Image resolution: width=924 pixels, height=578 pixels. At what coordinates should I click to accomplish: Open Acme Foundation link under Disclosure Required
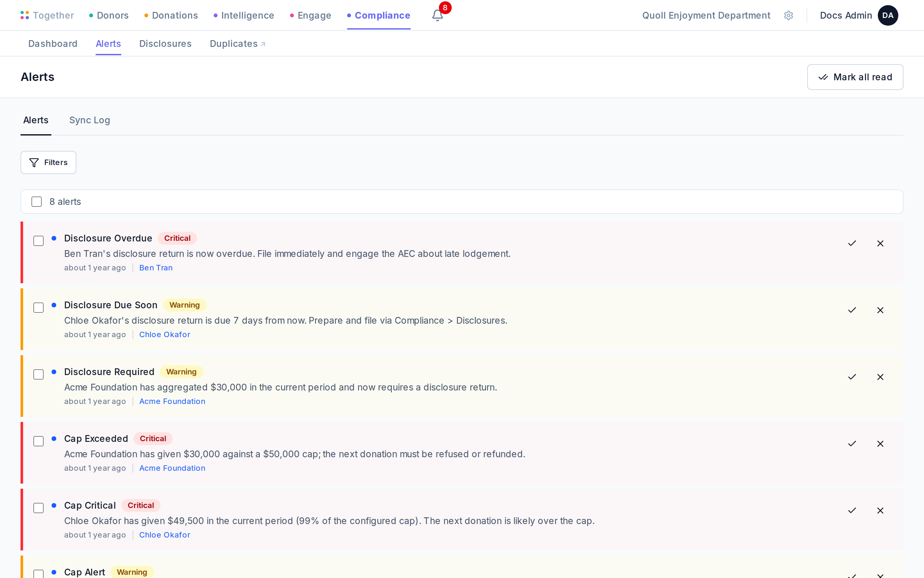coord(172,401)
